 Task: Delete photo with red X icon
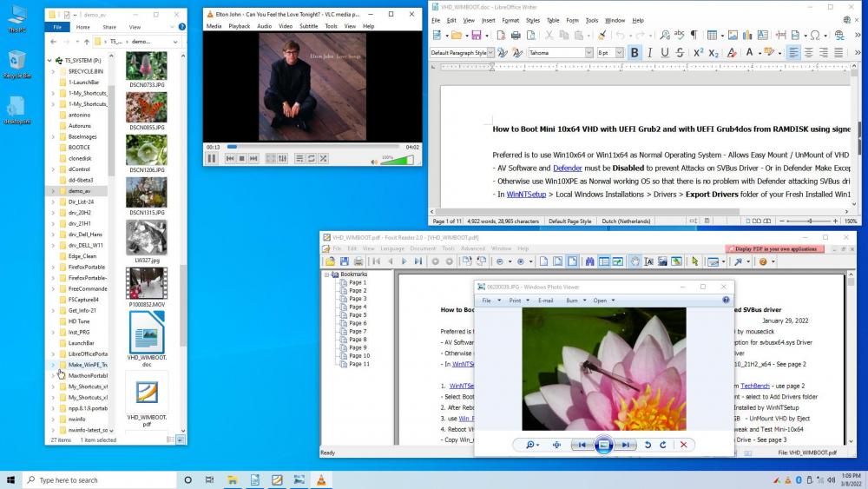(x=683, y=445)
